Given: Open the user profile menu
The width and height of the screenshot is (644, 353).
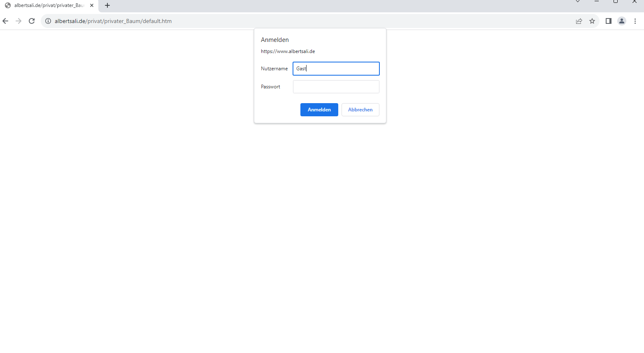Looking at the screenshot, I should coord(622,21).
